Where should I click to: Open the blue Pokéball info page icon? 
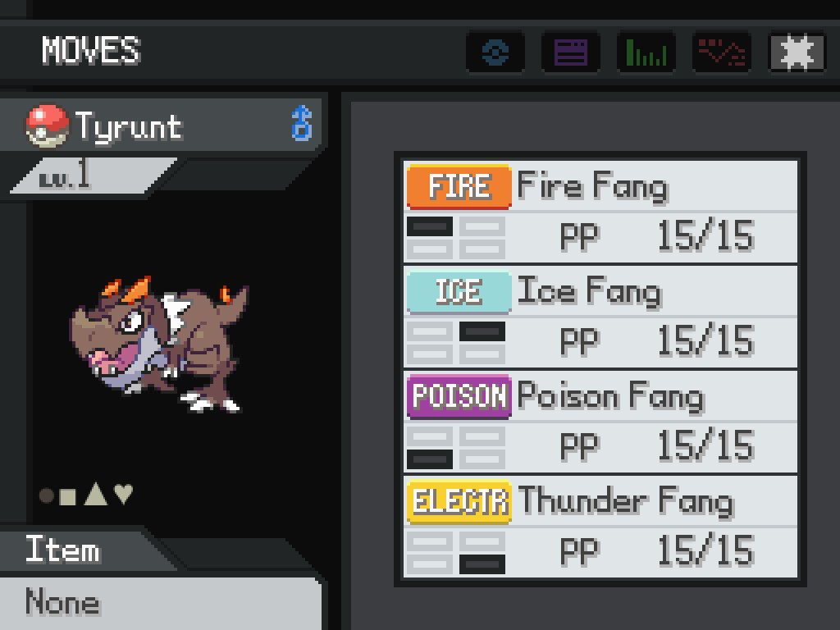[x=495, y=52]
